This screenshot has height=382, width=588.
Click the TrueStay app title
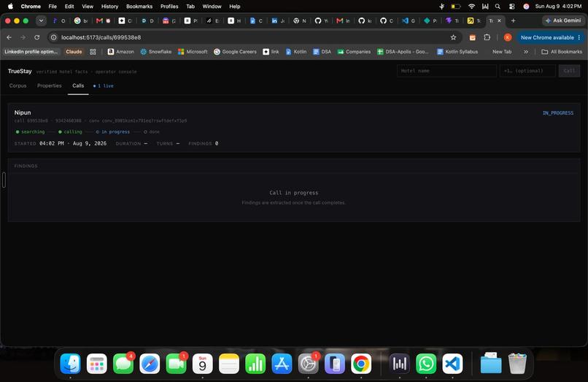click(x=20, y=71)
